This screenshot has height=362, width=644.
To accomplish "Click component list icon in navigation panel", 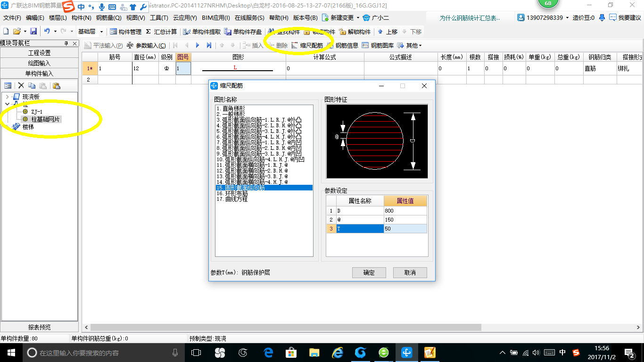I will point(8,85).
